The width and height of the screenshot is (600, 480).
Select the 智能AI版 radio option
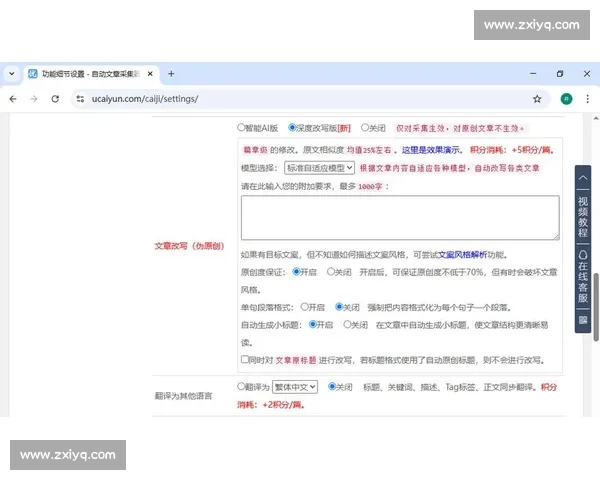tap(242, 128)
